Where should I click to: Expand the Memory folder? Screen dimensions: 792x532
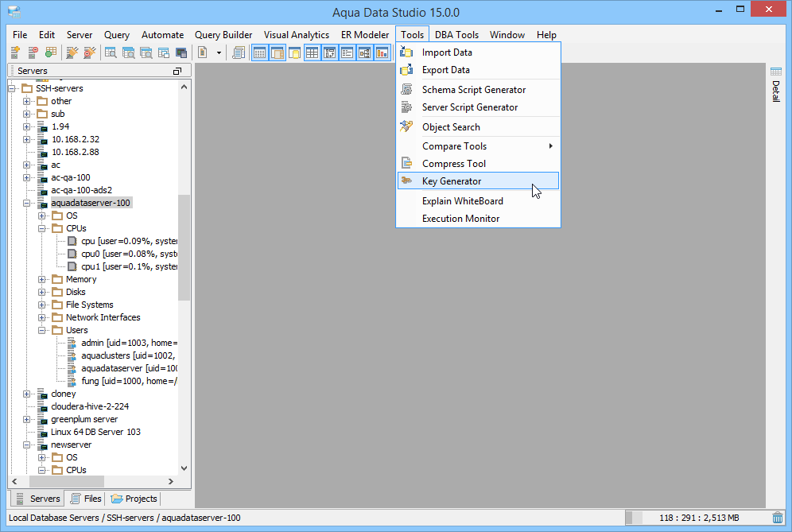pyautogui.click(x=42, y=279)
